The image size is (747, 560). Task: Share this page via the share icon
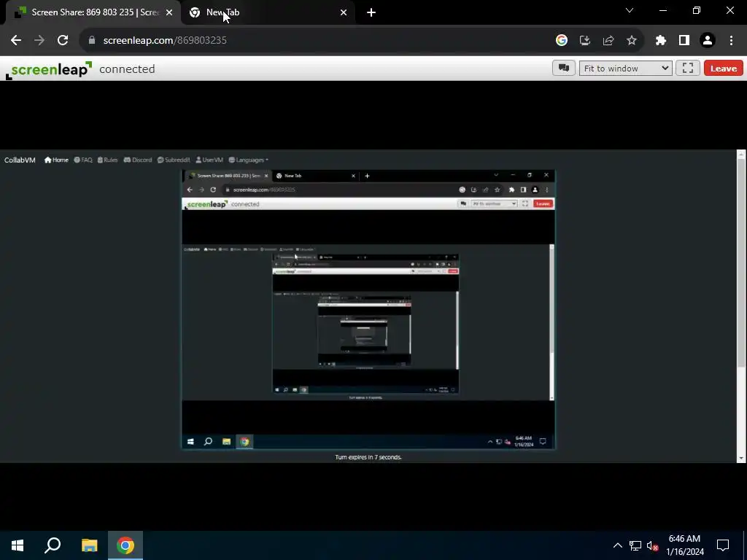click(608, 41)
